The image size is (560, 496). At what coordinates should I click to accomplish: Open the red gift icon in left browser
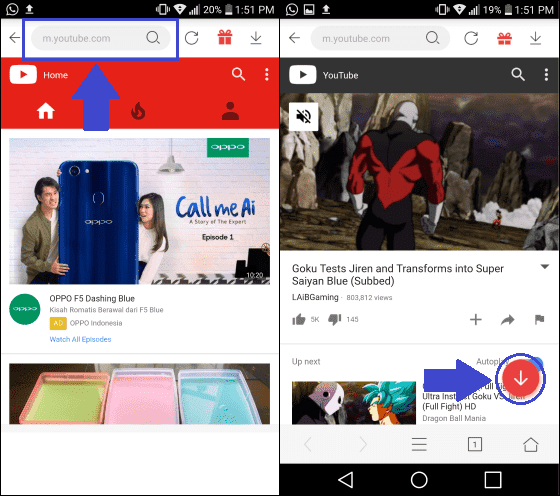click(x=225, y=37)
